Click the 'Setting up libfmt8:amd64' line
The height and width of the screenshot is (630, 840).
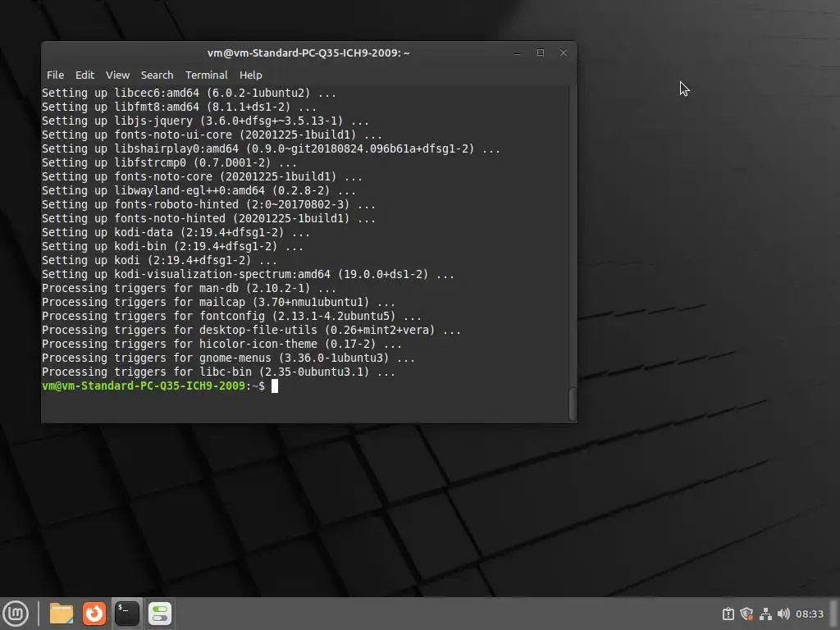[x=179, y=107]
